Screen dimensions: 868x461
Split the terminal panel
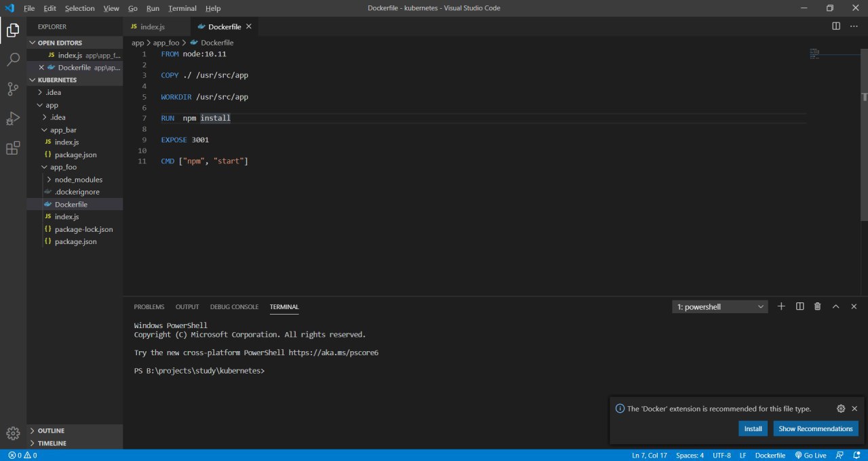(x=800, y=306)
